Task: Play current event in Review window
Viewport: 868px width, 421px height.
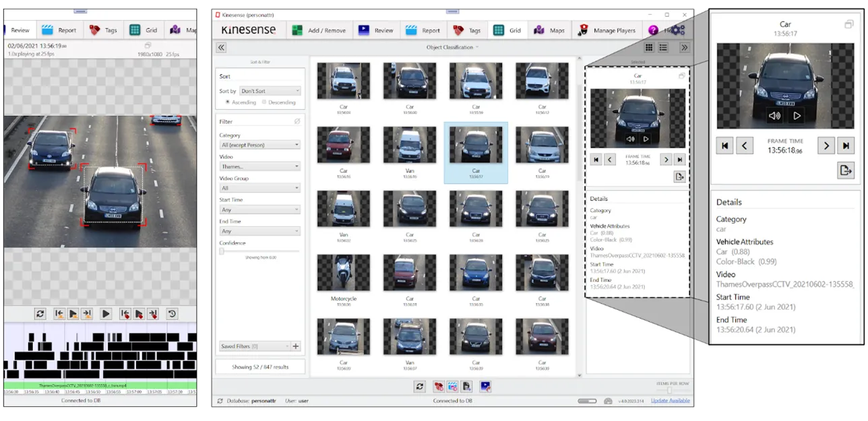Action: point(73,314)
